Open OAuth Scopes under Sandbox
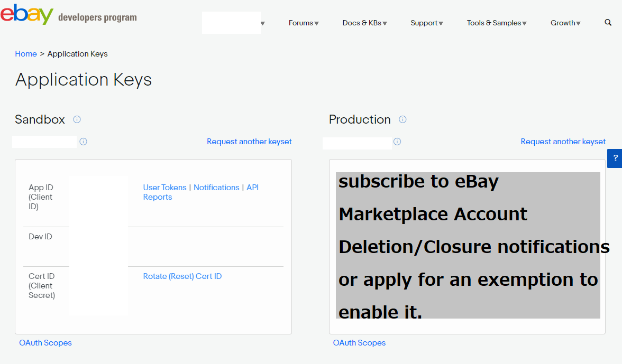Screen dimensions: 622x364 tap(45, 342)
